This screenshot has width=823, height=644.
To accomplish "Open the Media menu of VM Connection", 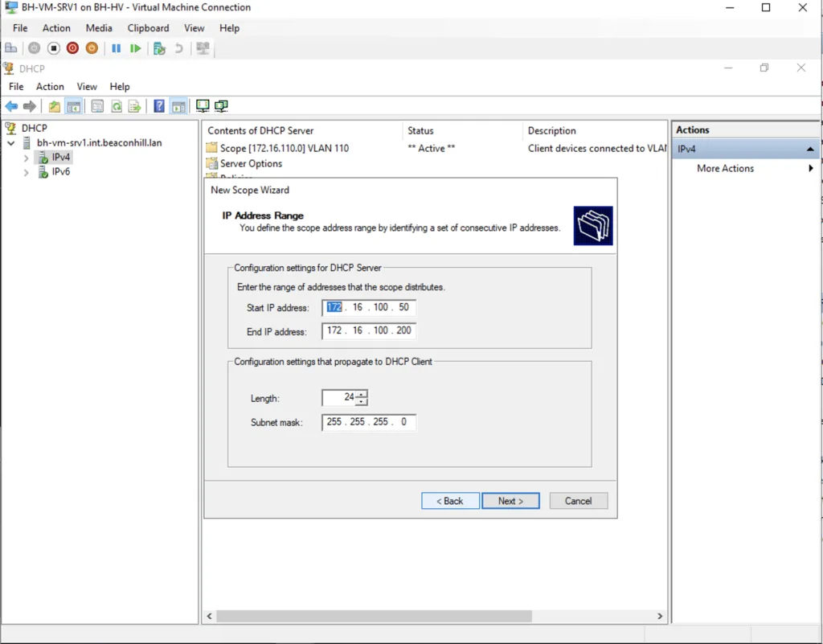I will (x=99, y=28).
